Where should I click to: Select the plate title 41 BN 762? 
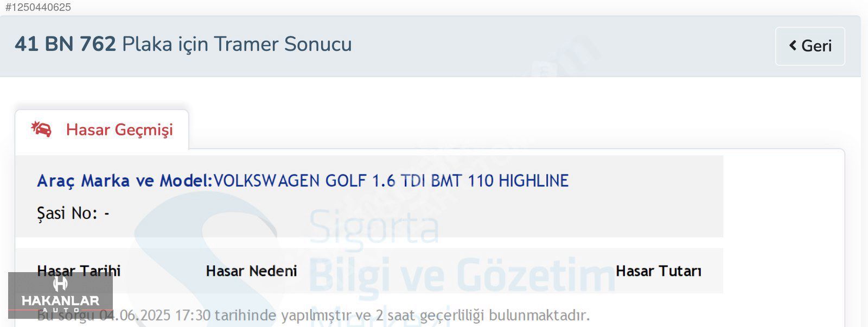(x=65, y=44)
